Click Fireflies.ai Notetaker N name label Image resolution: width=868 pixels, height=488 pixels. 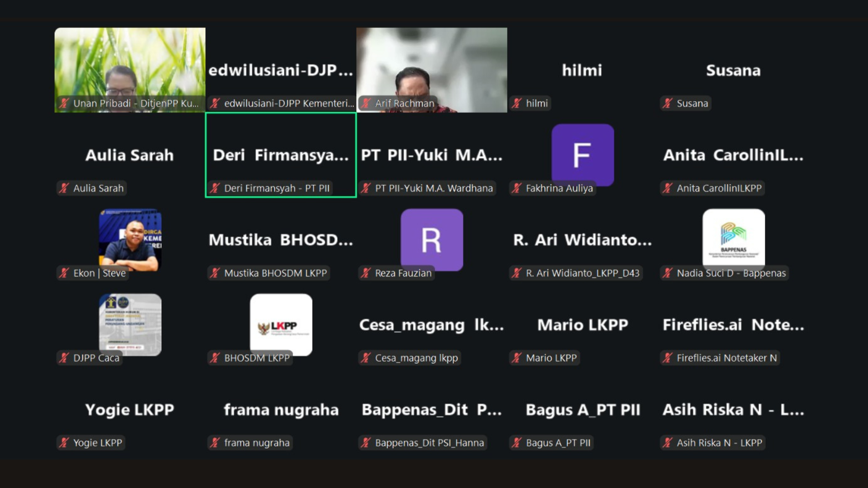726,358
